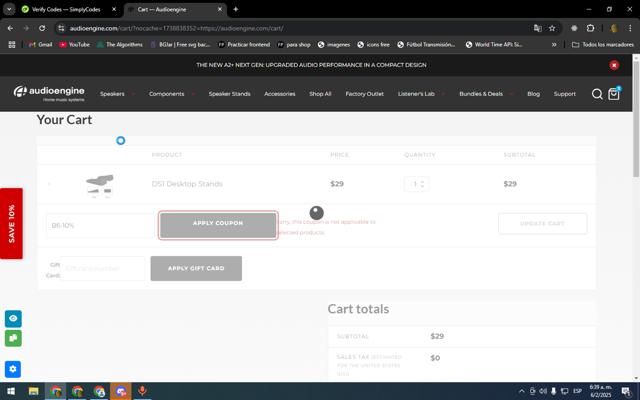This screenshot has height=400, width=640.
Task: Open the icons free bookmark
Action: (x=373, y=44)
